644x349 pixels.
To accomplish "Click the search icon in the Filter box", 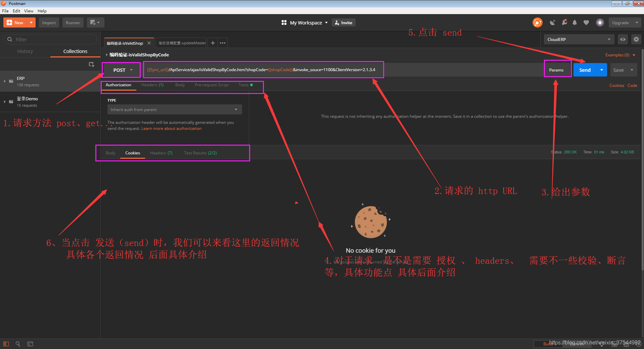I will tap(10, 39).
